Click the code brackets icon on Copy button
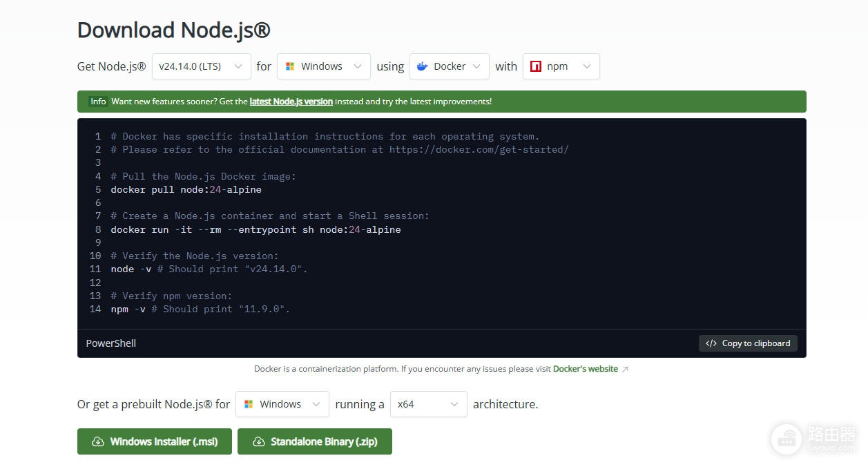This screenshot has width=868, height=467. 711,343
